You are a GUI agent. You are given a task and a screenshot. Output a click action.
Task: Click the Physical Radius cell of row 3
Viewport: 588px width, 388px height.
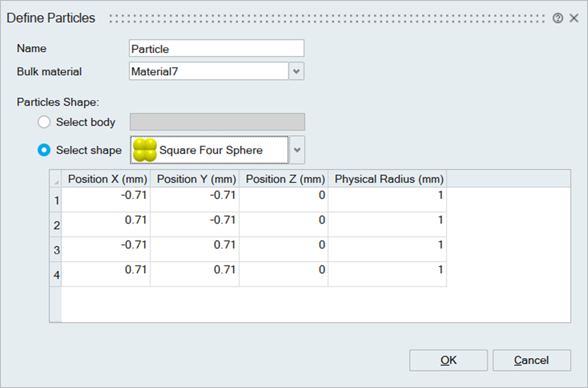(388, 249)
